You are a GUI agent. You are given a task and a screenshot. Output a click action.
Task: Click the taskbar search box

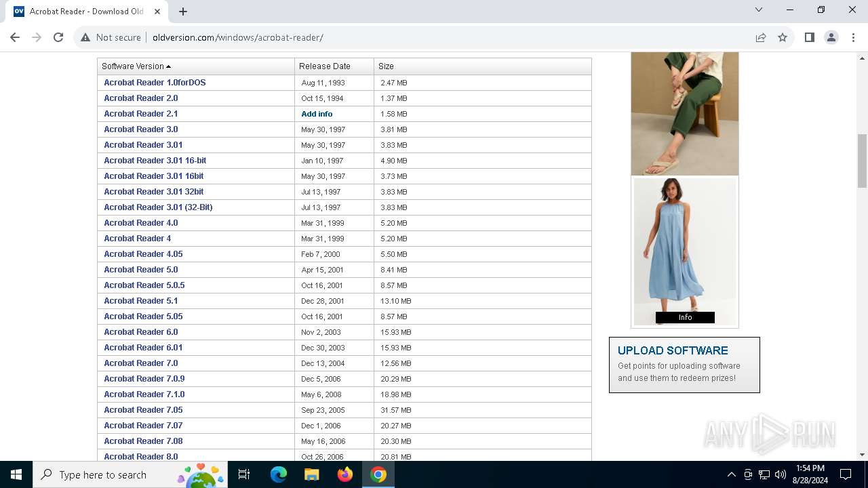[130, 474]
